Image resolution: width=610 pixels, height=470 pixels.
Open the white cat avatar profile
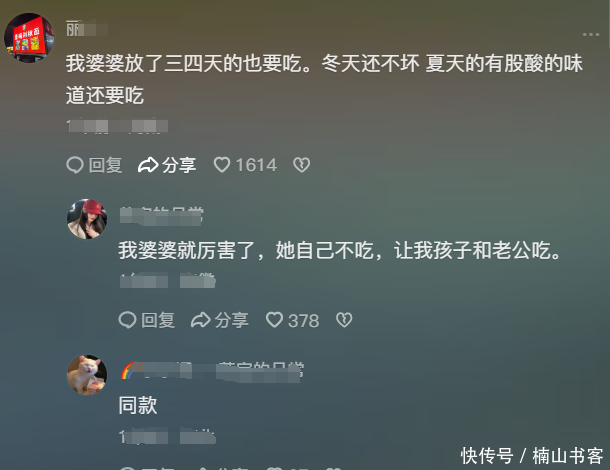click(x=87, y=375)
